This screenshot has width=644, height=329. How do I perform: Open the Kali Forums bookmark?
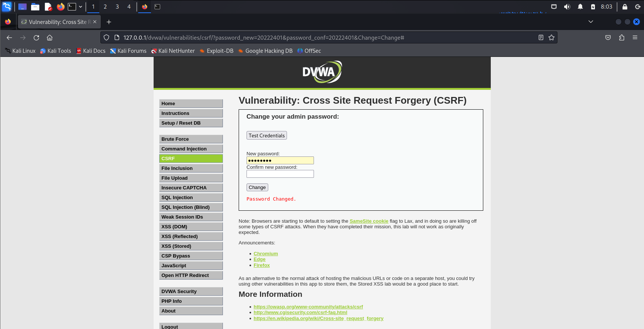coord(128,51)
